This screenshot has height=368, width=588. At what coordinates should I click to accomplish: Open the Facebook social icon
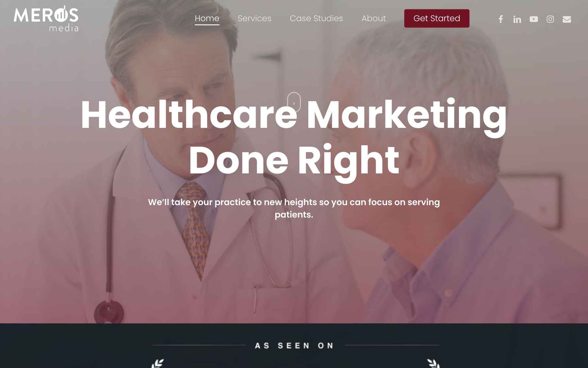[500, 19]
